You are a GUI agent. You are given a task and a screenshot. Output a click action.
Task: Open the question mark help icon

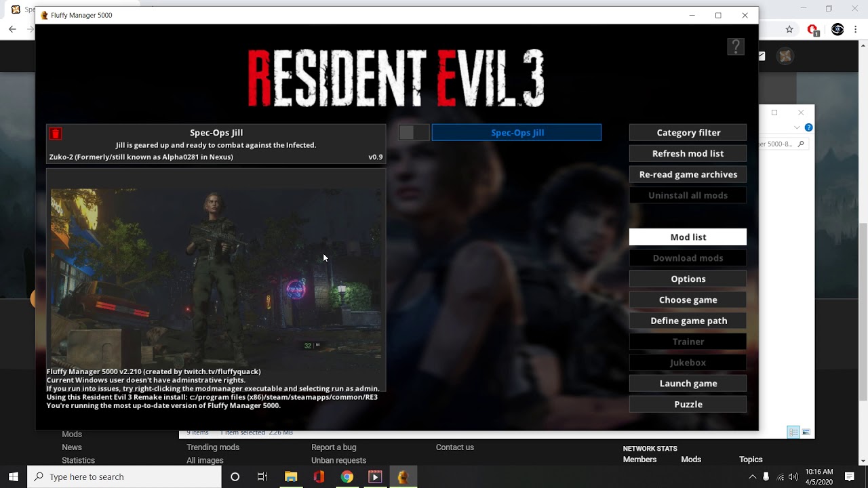[736, 47]
